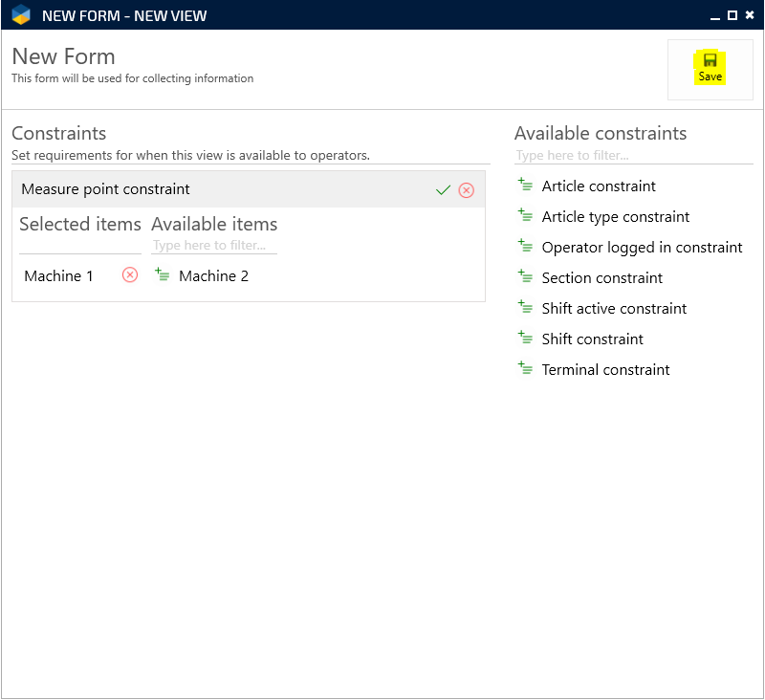Add Section constraint via plus icon
This screenshot has width=765, height=700.
tap(525, 277)
